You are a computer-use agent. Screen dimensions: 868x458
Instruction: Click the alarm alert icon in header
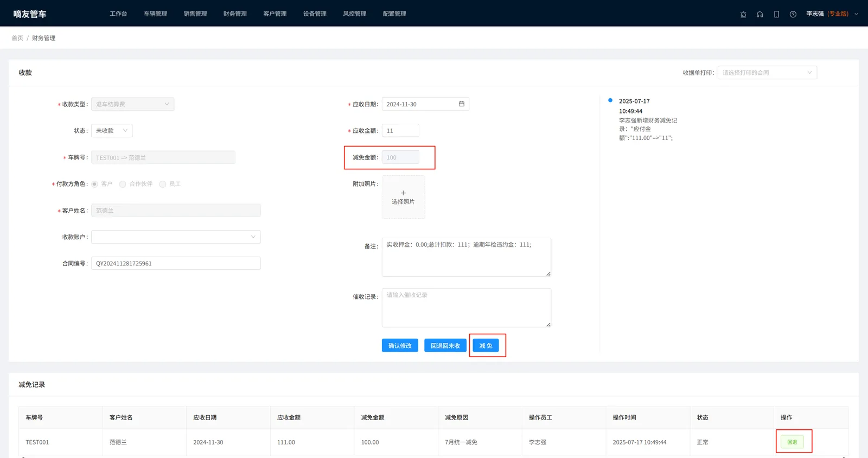743,14
